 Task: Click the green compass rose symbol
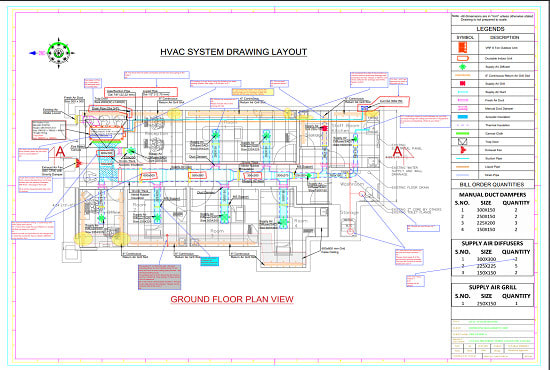pos(58,53)
